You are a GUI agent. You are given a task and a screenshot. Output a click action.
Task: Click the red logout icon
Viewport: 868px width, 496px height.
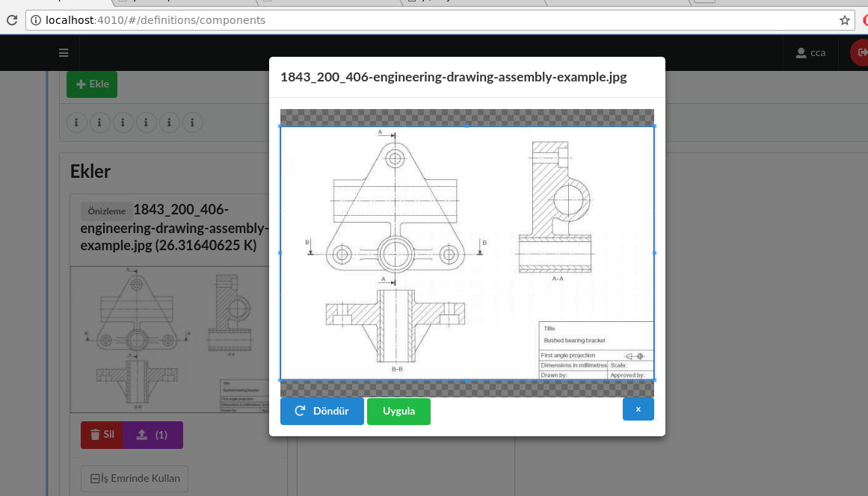coord(860,52)
